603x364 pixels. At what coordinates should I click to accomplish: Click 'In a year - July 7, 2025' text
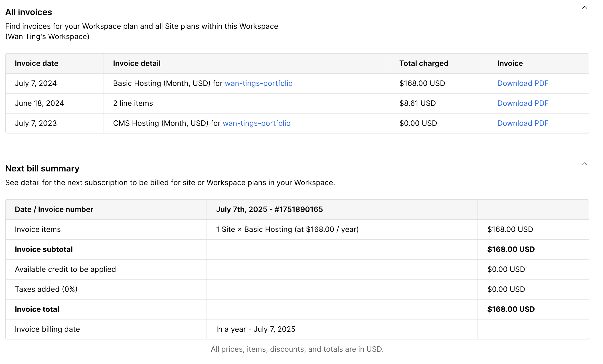point(256,329)
